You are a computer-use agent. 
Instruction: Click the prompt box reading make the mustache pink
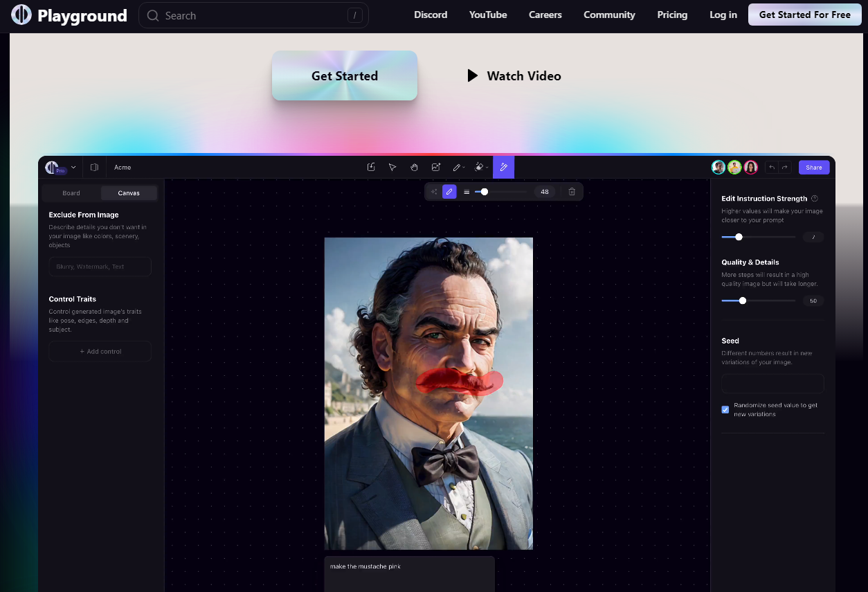pyautogui.click(x=410, y=573)
